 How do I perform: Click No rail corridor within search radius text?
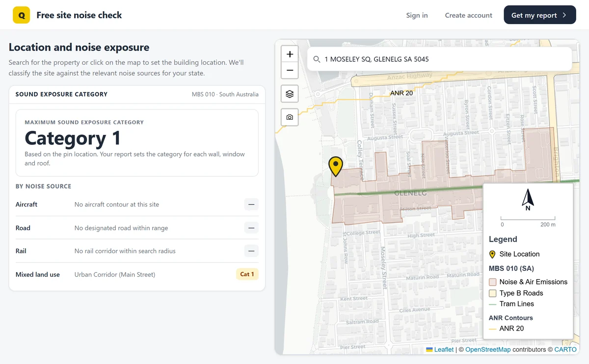[x=125, y=251]
